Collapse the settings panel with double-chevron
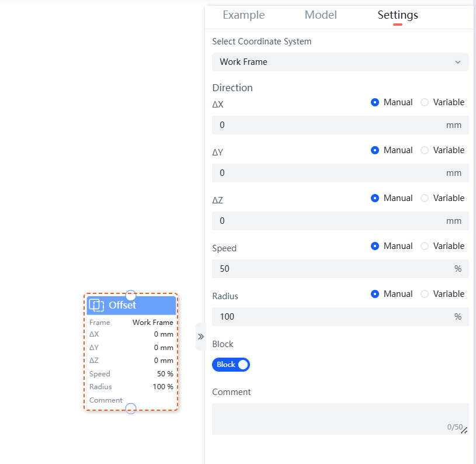 click(200, 337)
